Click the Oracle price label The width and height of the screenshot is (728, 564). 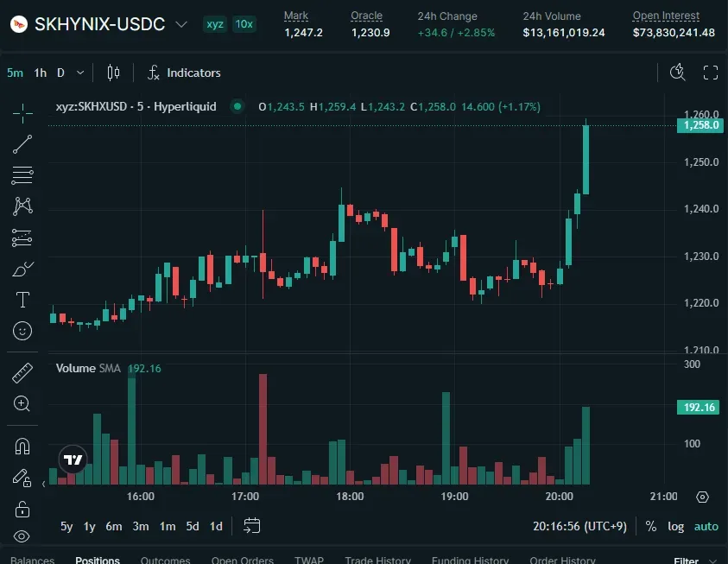tap(366, 16)
